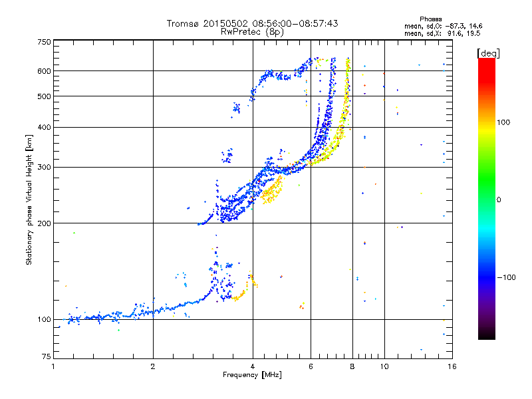
Task: Click the y-axis tick label '75'
Action: tap(47, 356)
